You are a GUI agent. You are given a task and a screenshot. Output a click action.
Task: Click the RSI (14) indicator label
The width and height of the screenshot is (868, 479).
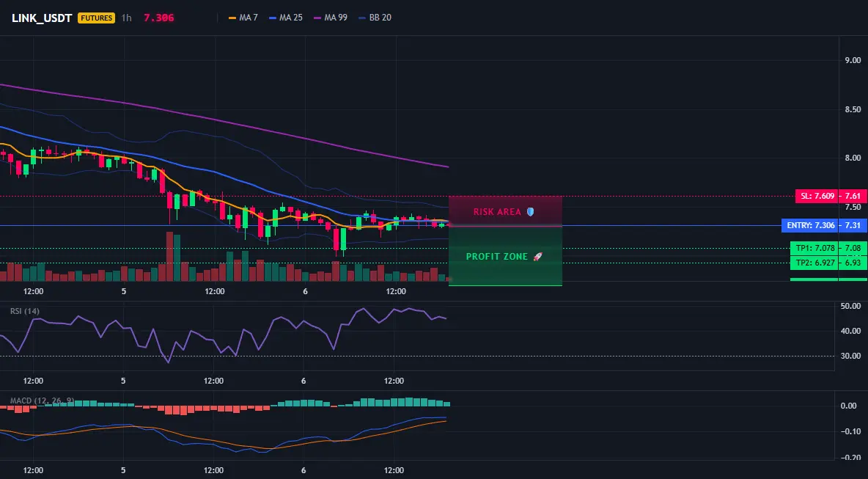coord(25,311)
